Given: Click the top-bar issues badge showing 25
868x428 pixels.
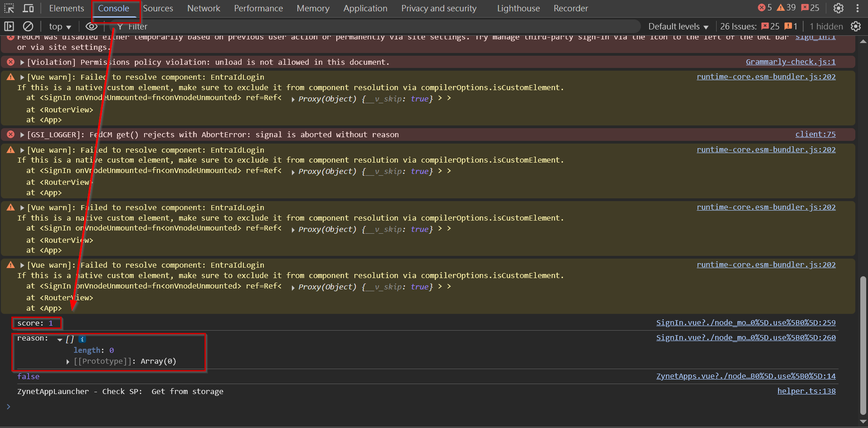Looking at the screenshot, I should click(x=810, y=8).
